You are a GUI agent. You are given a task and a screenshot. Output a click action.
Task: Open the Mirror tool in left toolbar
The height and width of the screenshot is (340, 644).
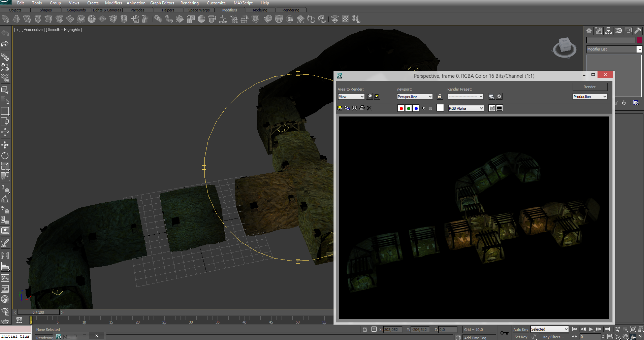[x=5, y=256]
